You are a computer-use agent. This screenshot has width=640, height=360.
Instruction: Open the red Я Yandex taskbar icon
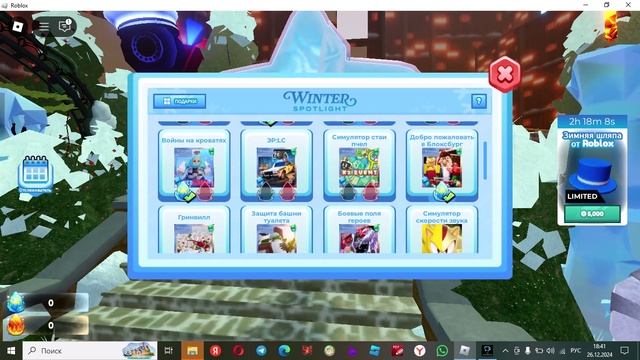pyautogui.click(x=216, y=351)
